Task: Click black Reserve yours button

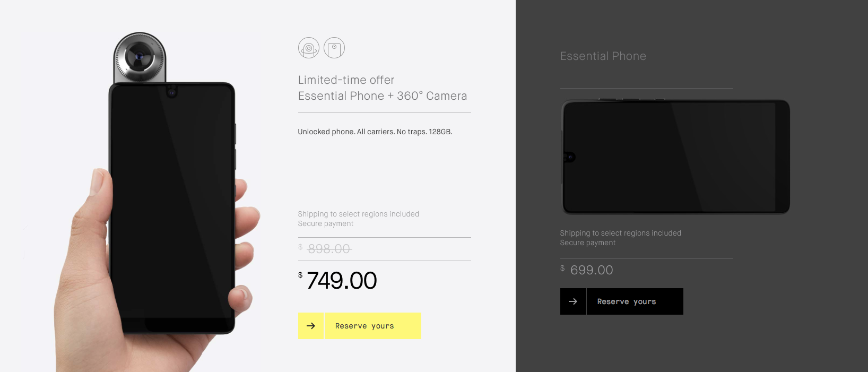Action: point(635,301)
